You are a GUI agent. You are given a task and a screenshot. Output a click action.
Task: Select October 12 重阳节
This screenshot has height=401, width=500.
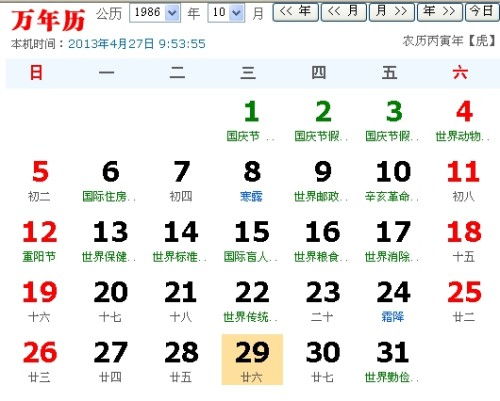(40, 242)
